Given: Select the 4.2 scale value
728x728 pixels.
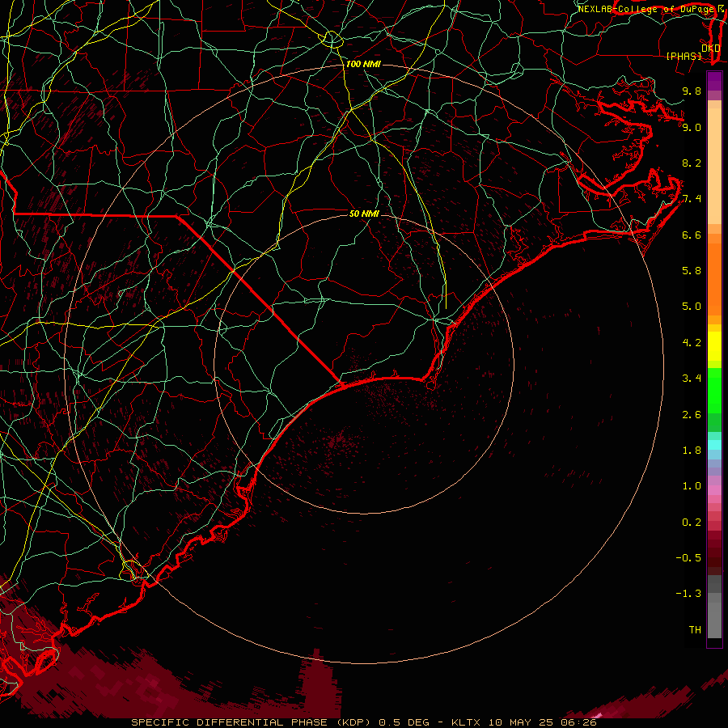Looking at the screenshot, I should coord(692,343).
